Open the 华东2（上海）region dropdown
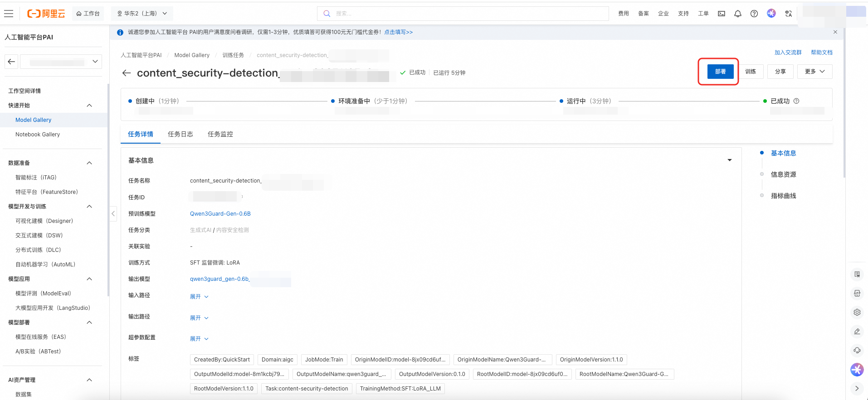This screenshot has height=400, width=868. pyautogui.click(x=142, y=14)
